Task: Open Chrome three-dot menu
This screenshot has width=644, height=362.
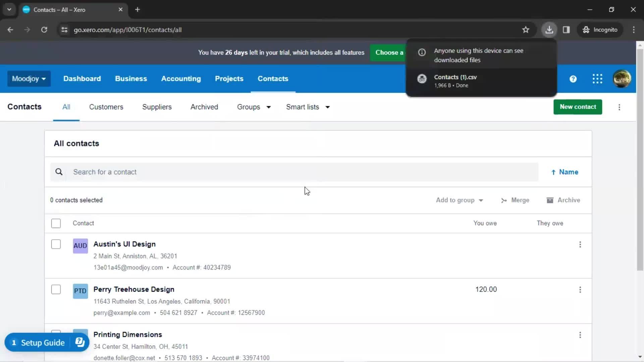Action: coord(634,30)
